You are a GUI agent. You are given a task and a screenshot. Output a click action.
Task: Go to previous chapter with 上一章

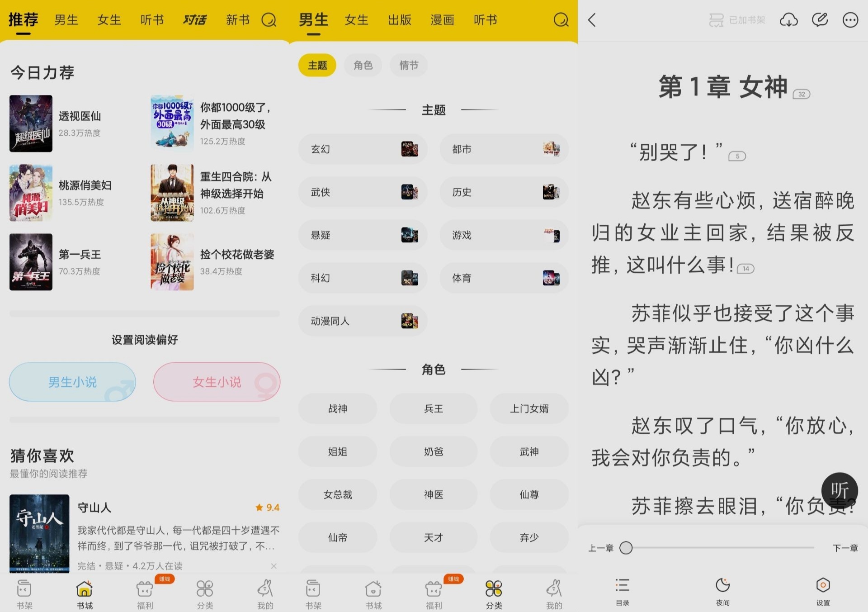pyautogui.click(x=601, y=548)
